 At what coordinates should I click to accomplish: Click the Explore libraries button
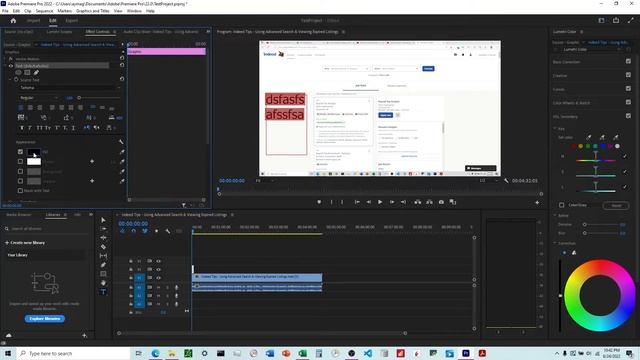pyautogui.click(x=44, y=318)
